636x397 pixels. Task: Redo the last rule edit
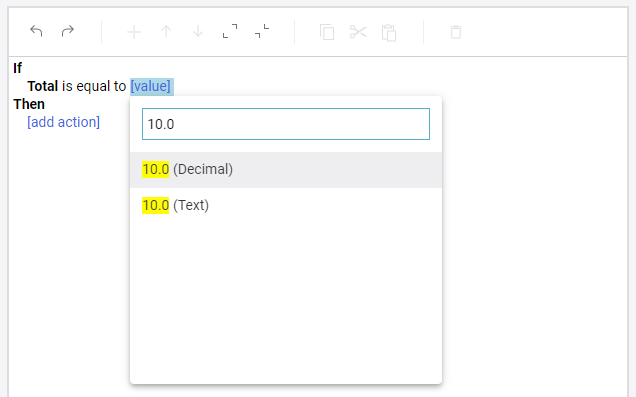click(x=68, y=31)
